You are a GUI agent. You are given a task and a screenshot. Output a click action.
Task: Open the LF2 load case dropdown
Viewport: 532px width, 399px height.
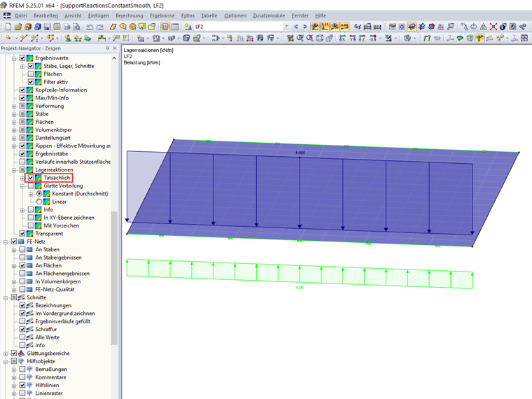(x=286, y=27)
